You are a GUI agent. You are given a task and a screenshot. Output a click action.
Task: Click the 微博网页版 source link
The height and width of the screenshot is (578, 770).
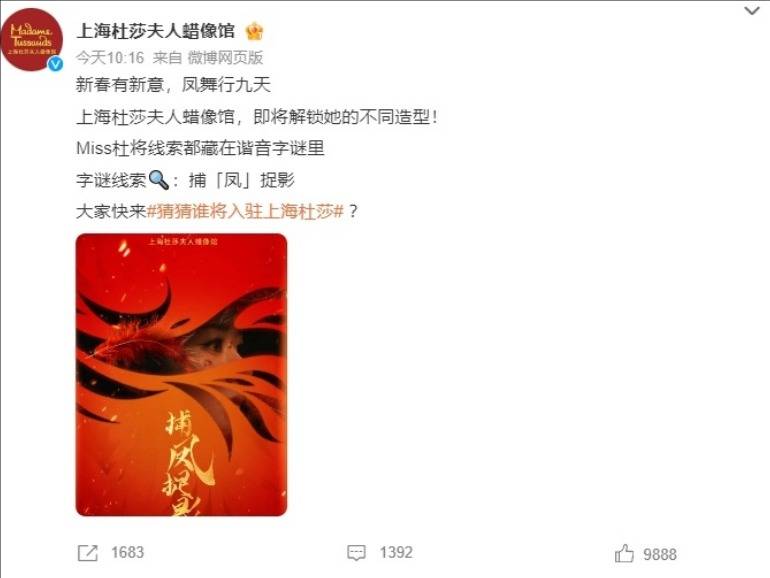(x=225, y=58)
